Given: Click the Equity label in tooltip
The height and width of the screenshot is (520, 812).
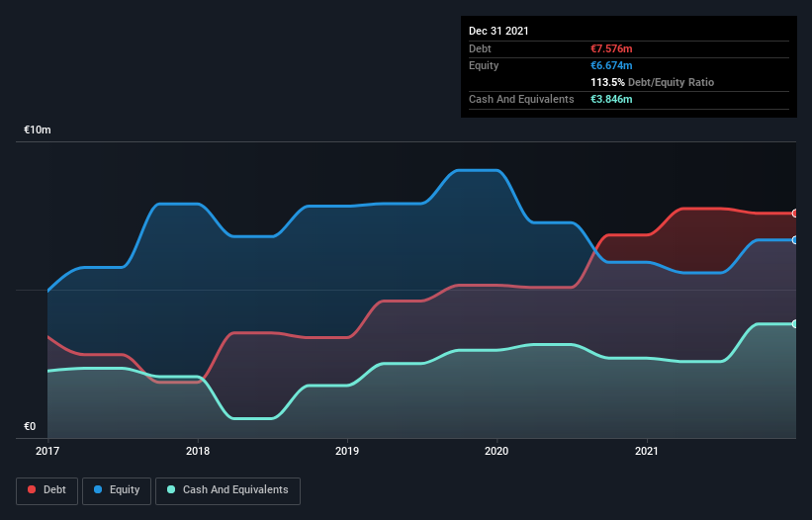Looking at the screenshot, I should coord(484,65).
